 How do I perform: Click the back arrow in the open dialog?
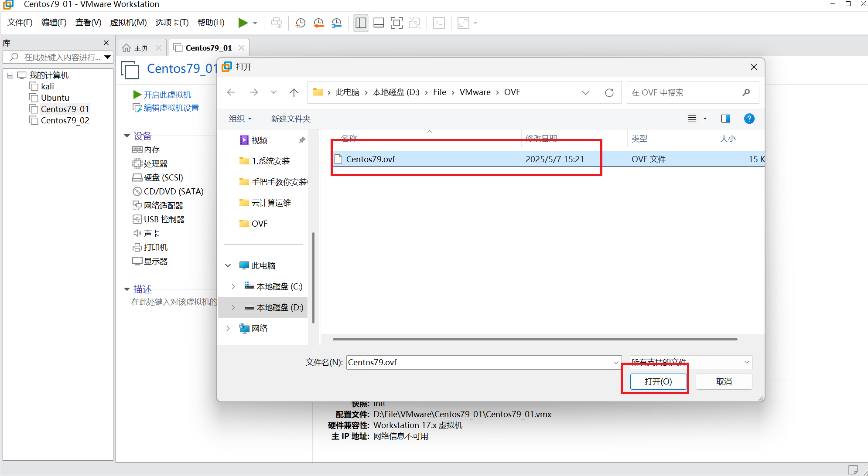pos(231,92)
